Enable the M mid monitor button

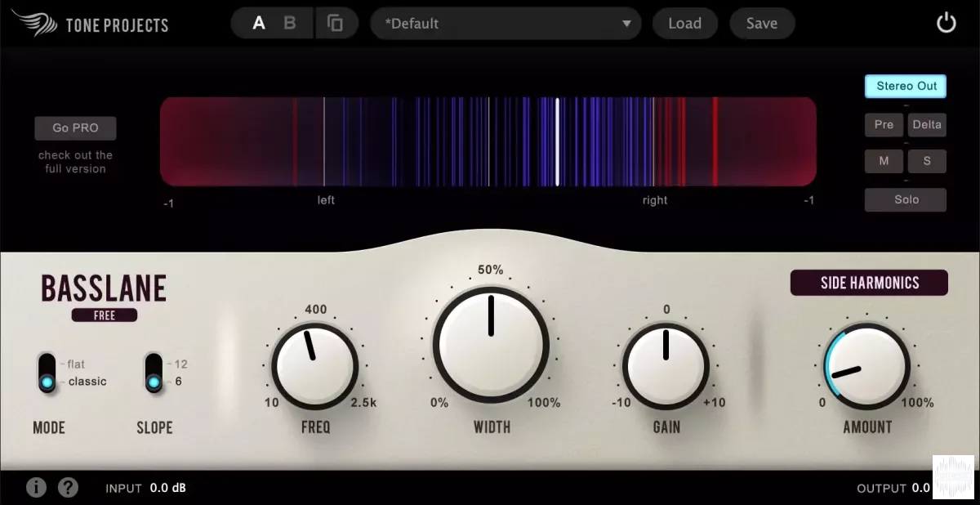click(x=884, y=161)
